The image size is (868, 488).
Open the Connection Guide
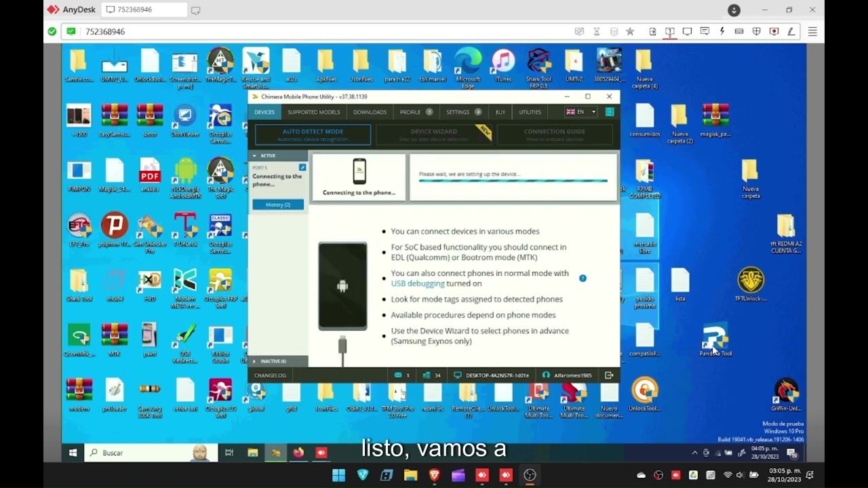tap(554, 134)
